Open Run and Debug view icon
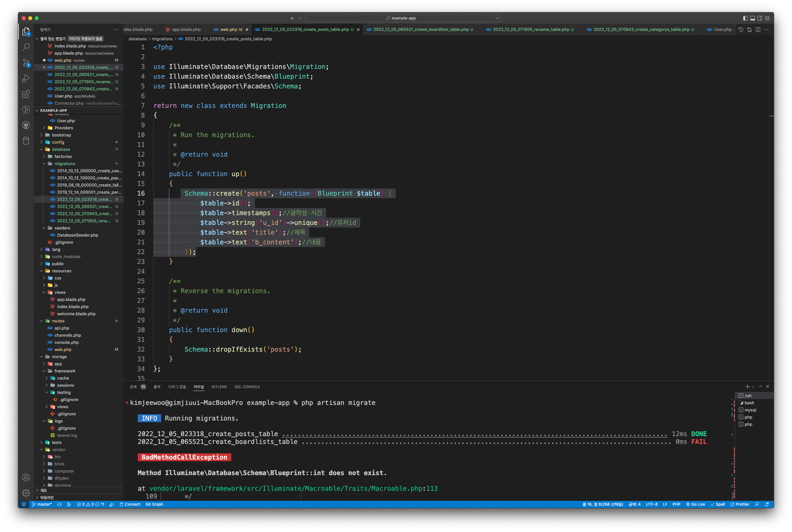Image resolution: width=792 pixels, height=532 pixels. click(26, 78)
